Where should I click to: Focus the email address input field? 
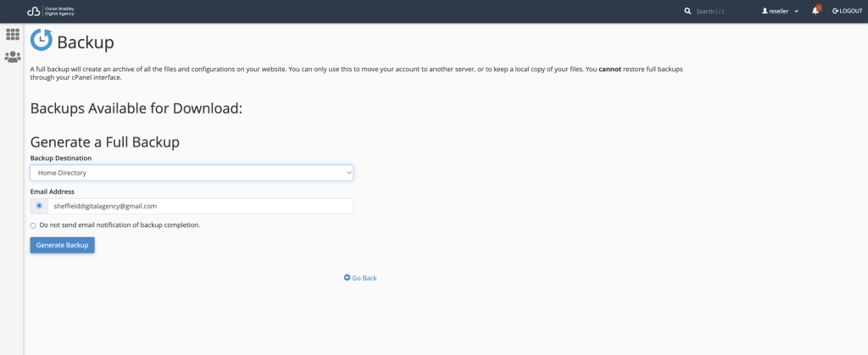tap(200, 206)
